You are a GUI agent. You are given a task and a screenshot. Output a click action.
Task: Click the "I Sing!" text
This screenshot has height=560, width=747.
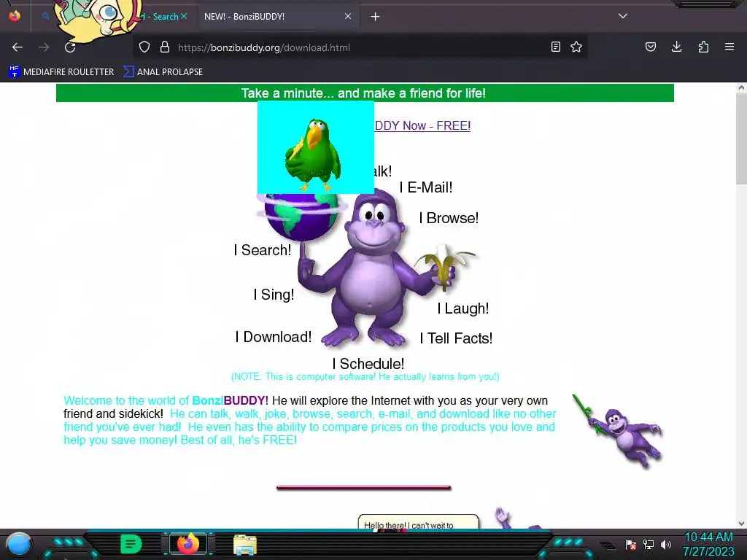click(274, 295)
